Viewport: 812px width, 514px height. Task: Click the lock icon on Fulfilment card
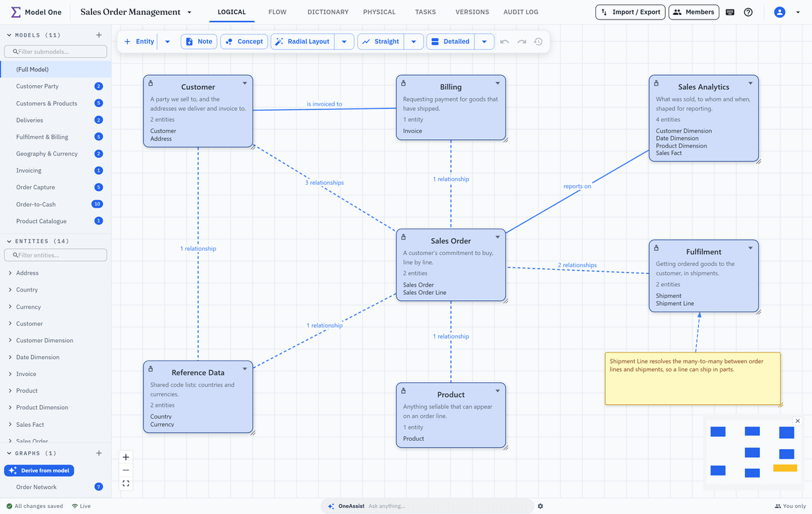[x=656, y=248]
